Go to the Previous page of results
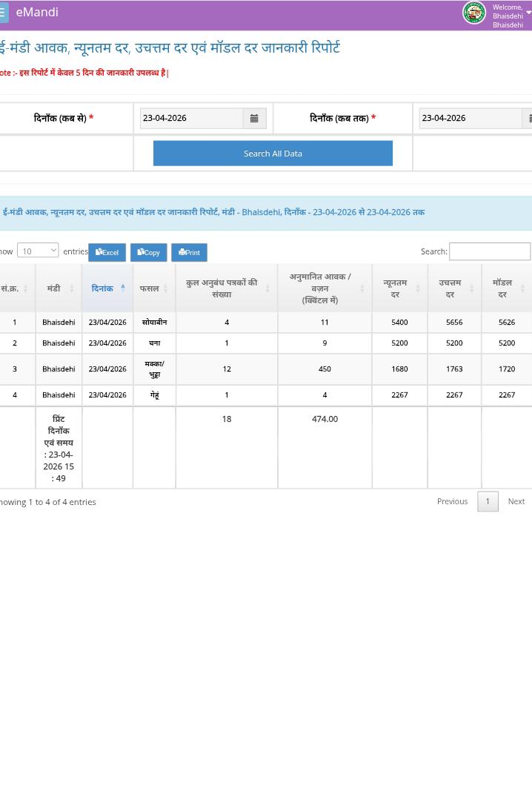 click(452, 501)
